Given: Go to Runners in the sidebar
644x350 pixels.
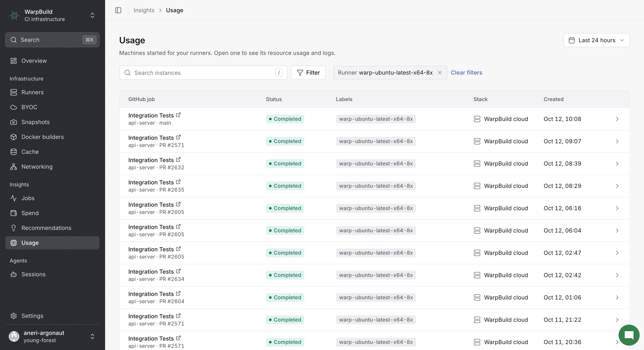Looking at the screenshot, I should 52,92.
